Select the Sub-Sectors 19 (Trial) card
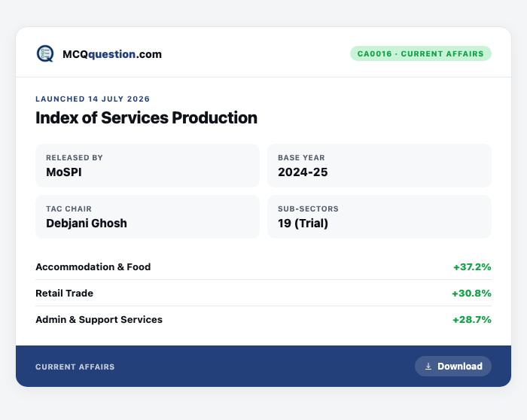 [379, 217]
